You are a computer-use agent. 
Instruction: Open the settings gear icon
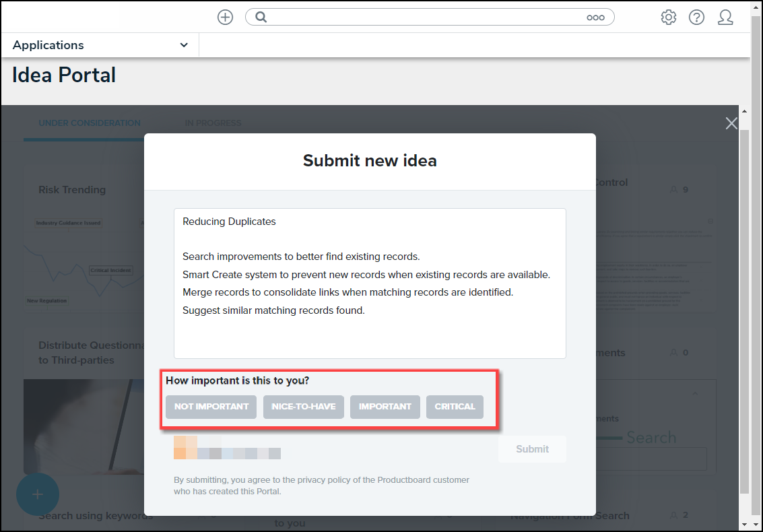(x=669, y=18)
